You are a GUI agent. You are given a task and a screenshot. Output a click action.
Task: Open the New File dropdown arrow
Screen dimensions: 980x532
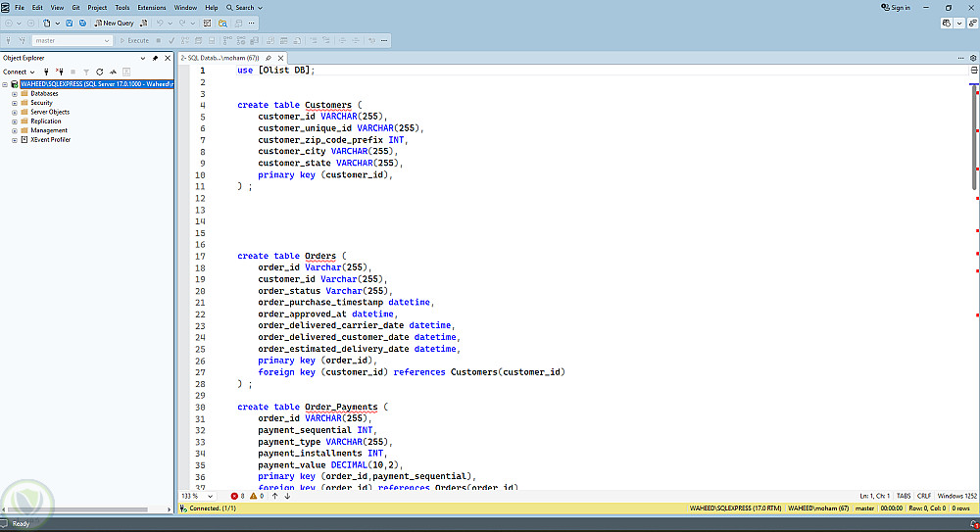[x=58, y=24]
